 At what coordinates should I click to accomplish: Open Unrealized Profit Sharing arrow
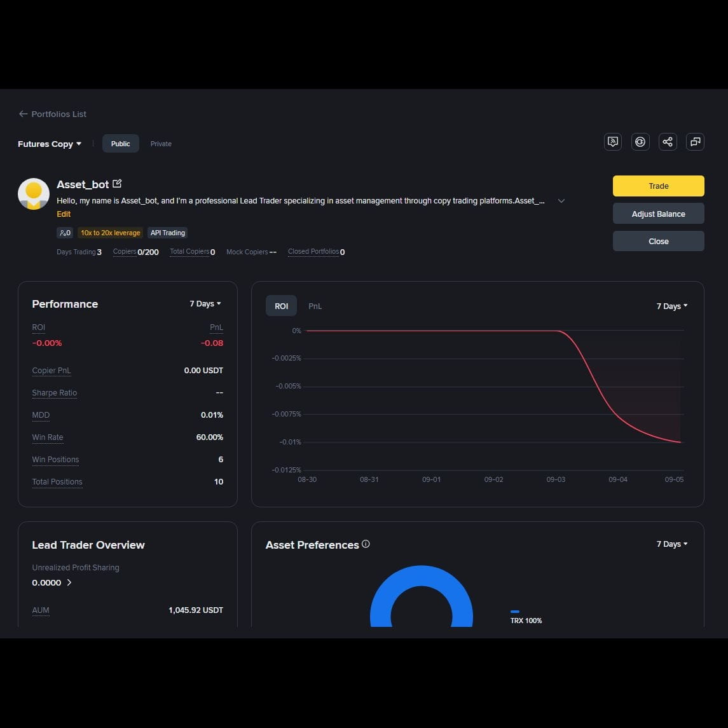coord(69,582)
